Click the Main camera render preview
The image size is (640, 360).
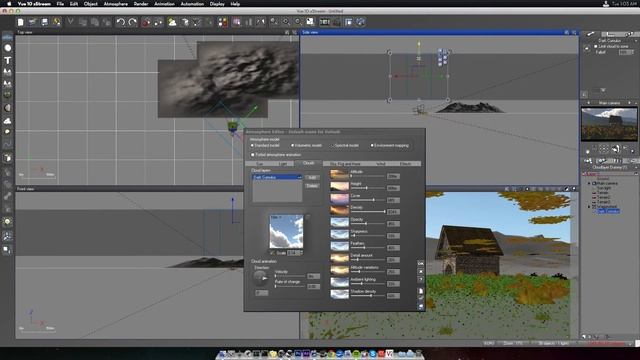[x=609, y=124]
